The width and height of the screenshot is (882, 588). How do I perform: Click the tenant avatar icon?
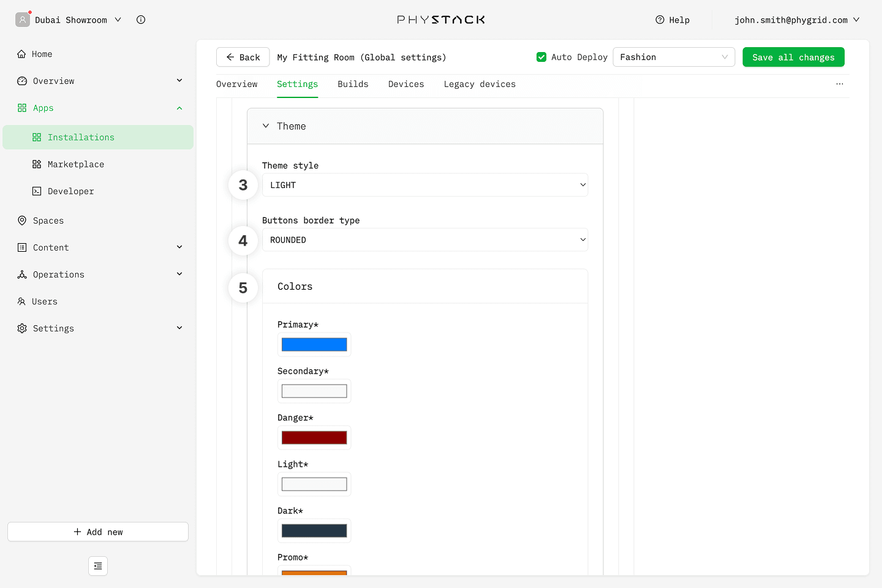point(23,20)
